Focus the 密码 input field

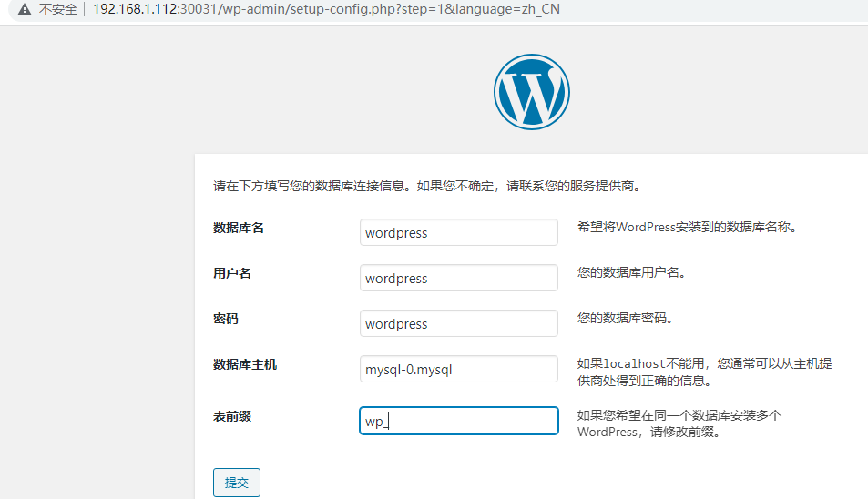click(x=459, y=323)
